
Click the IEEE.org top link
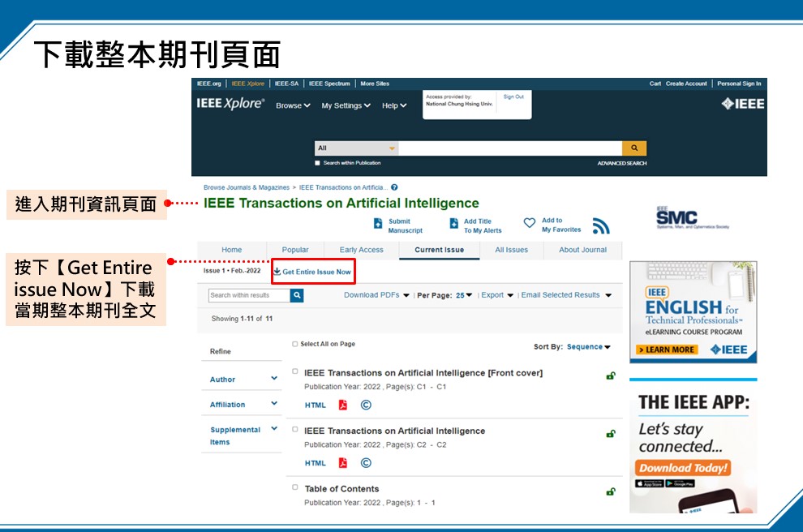pyautogui.click(x=209, y=84)
